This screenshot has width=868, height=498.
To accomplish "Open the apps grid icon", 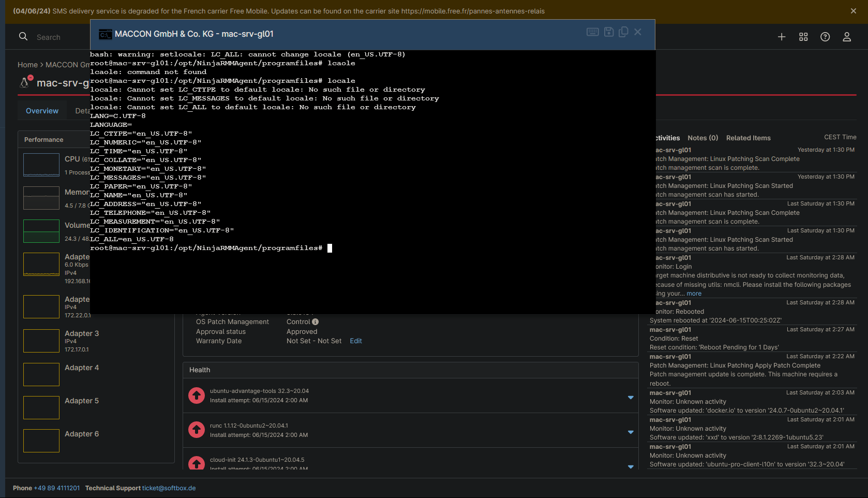I will click(803, 37).
